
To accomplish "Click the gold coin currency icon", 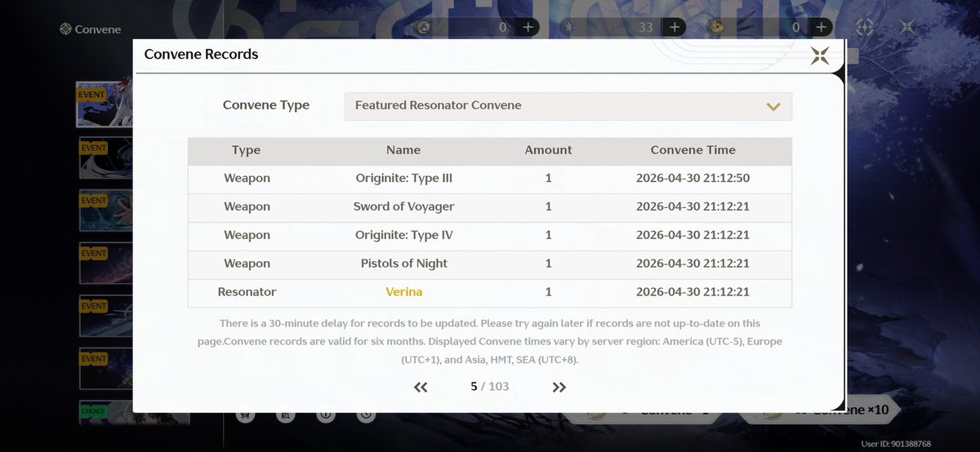I will pyautogui.click(x=717, y=27).
